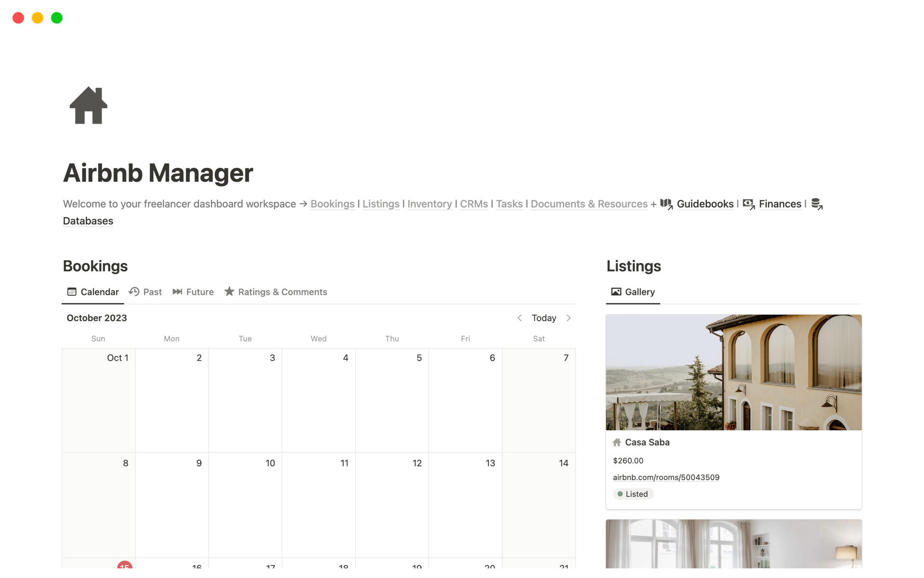
Task: Click the Future fast-forward icon
Action: pos(177,292)
